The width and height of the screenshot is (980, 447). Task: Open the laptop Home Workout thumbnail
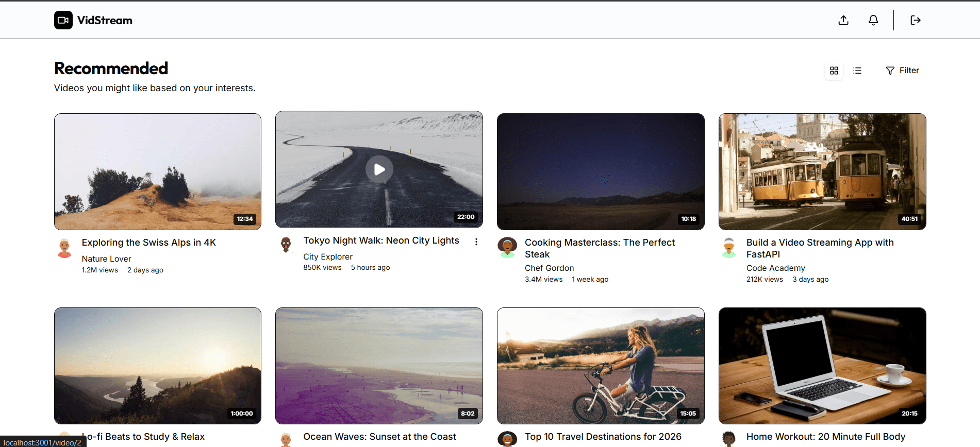(x=822, y=366)
